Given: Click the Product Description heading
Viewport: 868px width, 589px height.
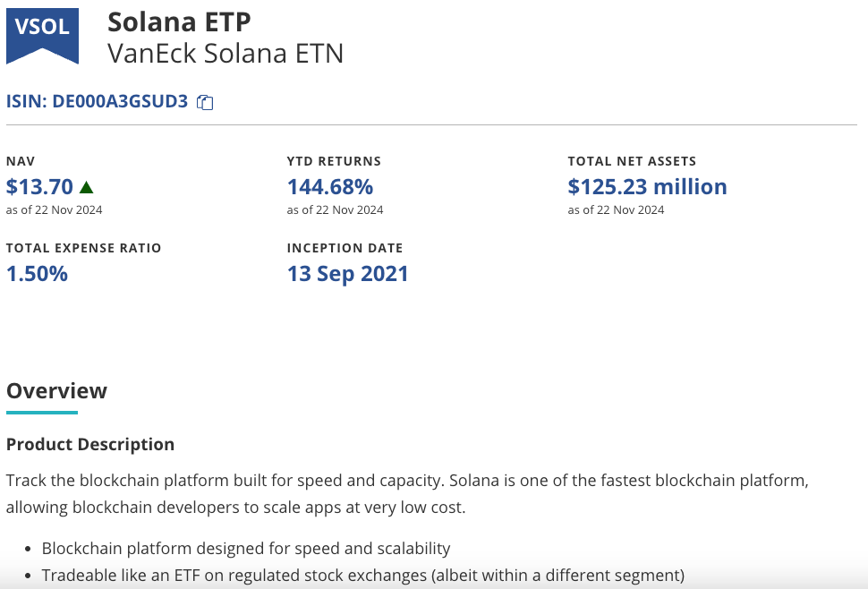Looking at the screenshot, I should pyautogui.click(x=90, y=444).
